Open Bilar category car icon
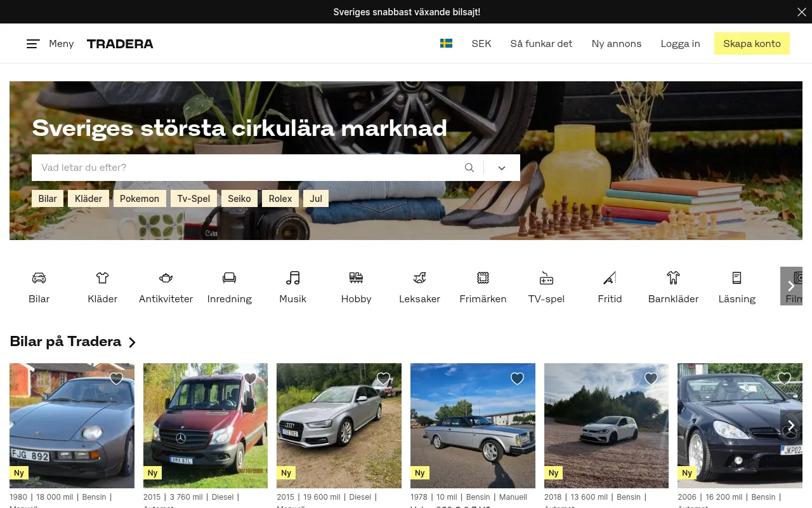This screenshot has height=508, width=812. (39, 277)
